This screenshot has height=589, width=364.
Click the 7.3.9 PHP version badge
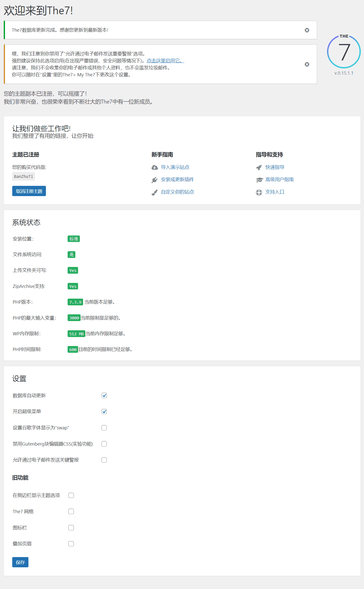[75, 302]
